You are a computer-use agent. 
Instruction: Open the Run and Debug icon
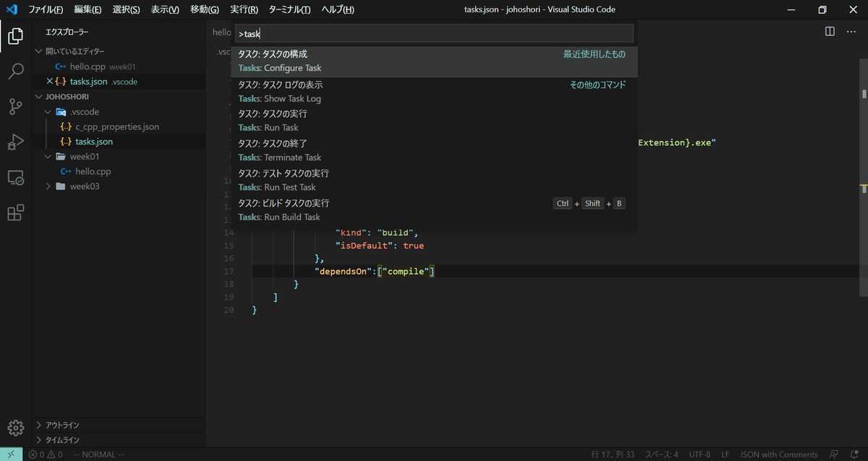point(16,142)
